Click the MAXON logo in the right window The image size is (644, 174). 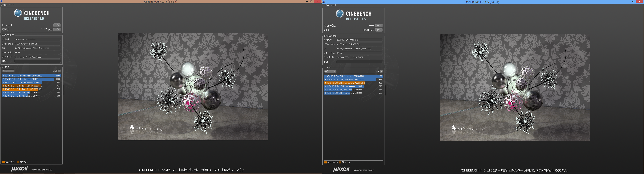point(341,169)
